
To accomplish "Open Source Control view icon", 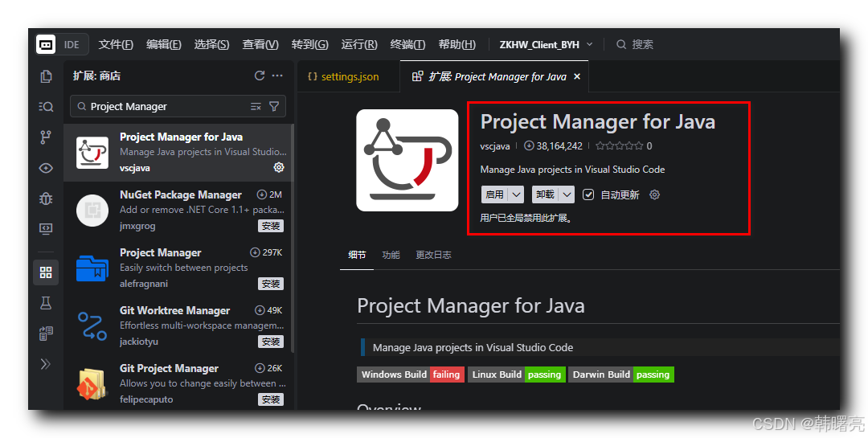I will pos(46,137).
